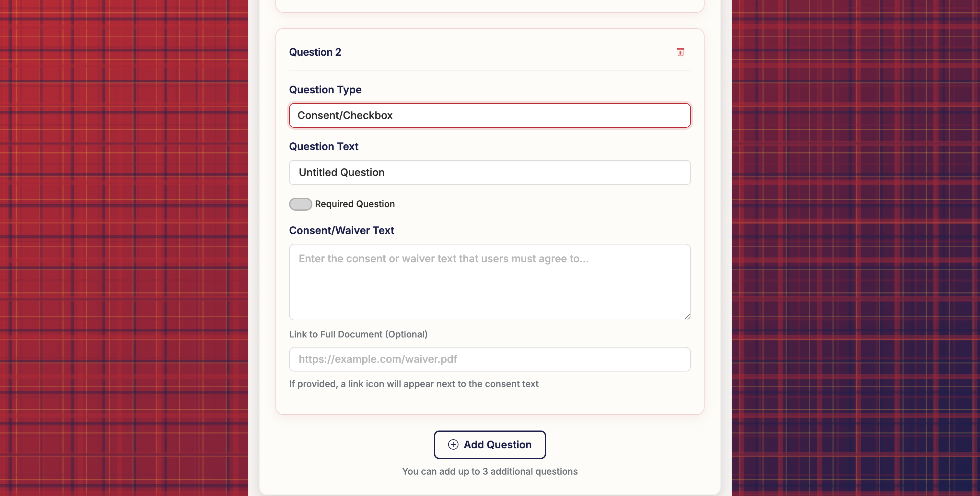Switch the Required Question setting

pos(300,204)
